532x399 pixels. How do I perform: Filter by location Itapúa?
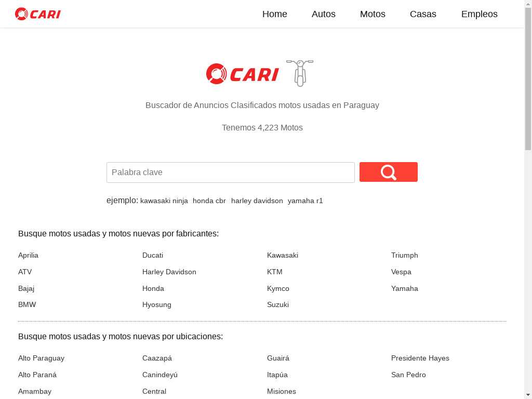coord(277,375)
